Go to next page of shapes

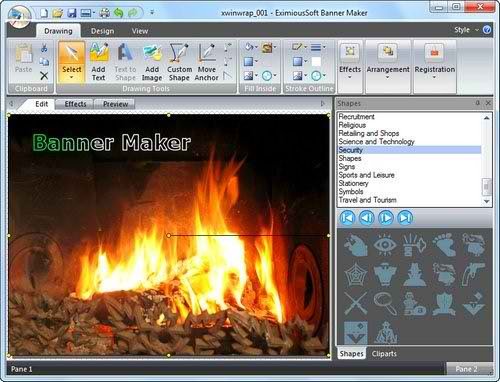386,218
